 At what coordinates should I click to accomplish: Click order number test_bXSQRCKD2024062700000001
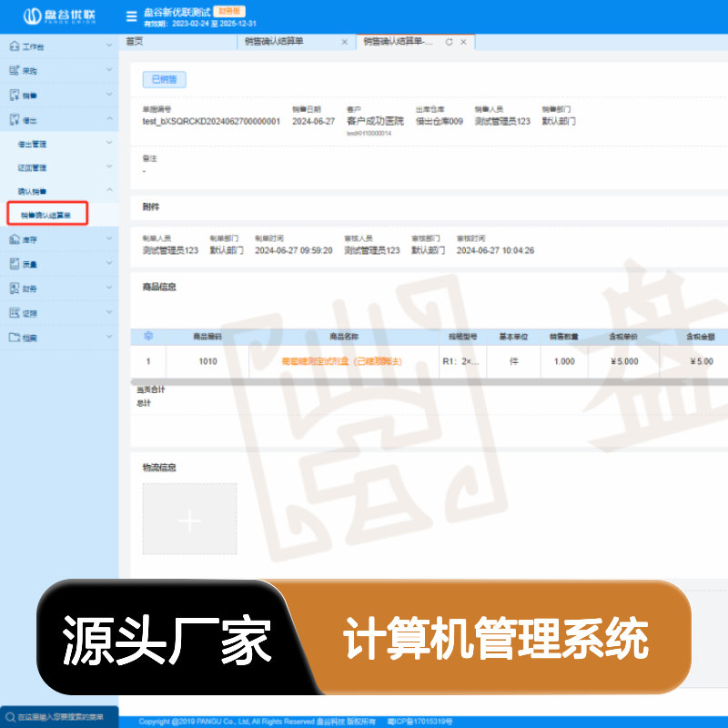tap(211, 121)
